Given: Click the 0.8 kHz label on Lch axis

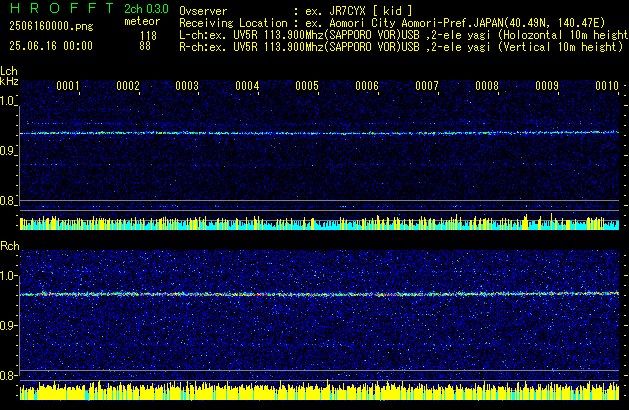Looking at the screenshot, I should (7, 201).
